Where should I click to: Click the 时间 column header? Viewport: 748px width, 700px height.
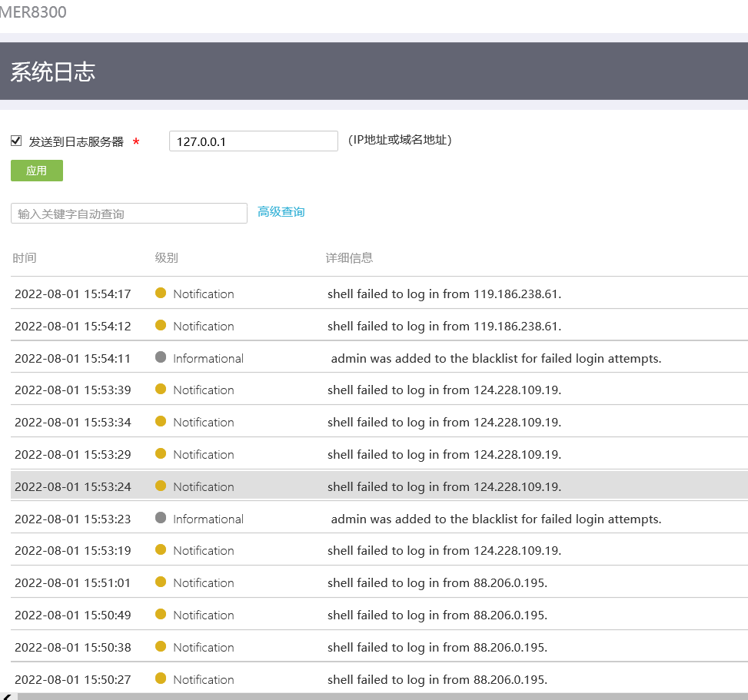25,258
